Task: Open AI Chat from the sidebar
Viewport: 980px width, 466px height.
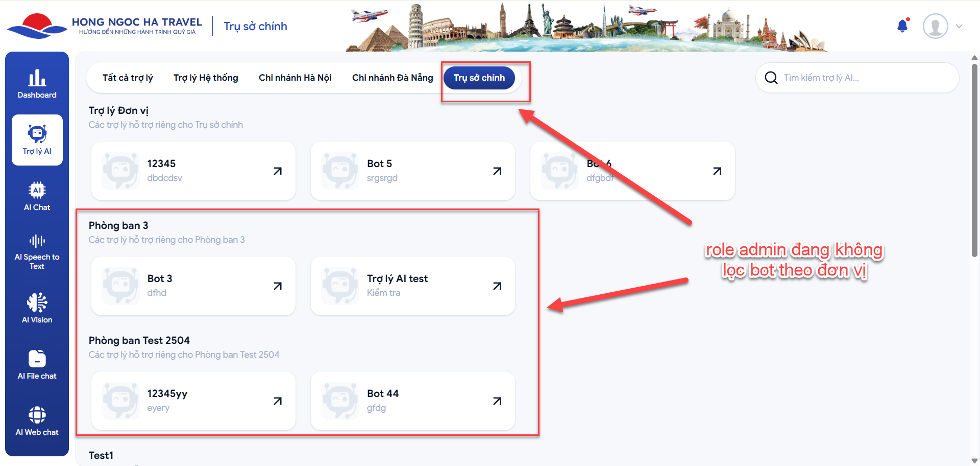Action: coord(37,196)
